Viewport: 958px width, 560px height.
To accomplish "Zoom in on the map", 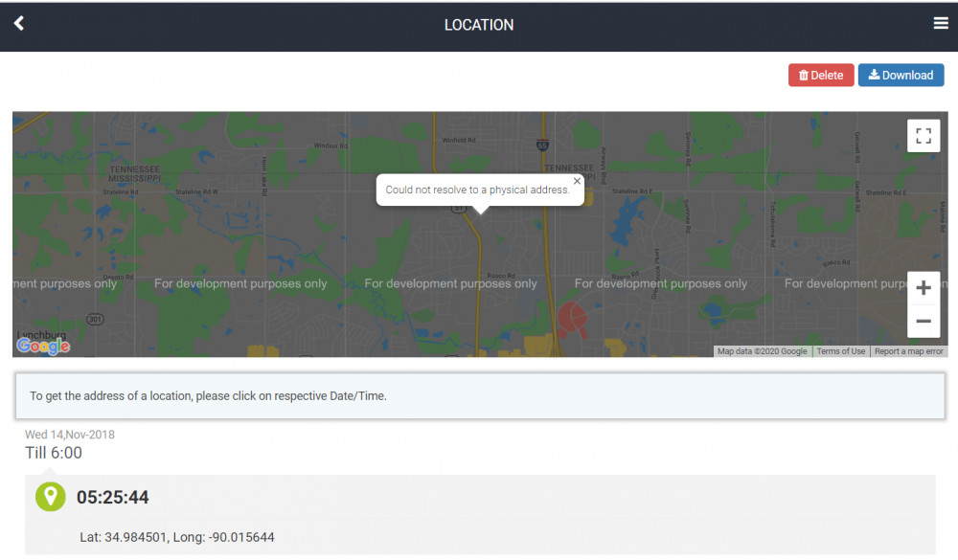I will pos(923,287).
